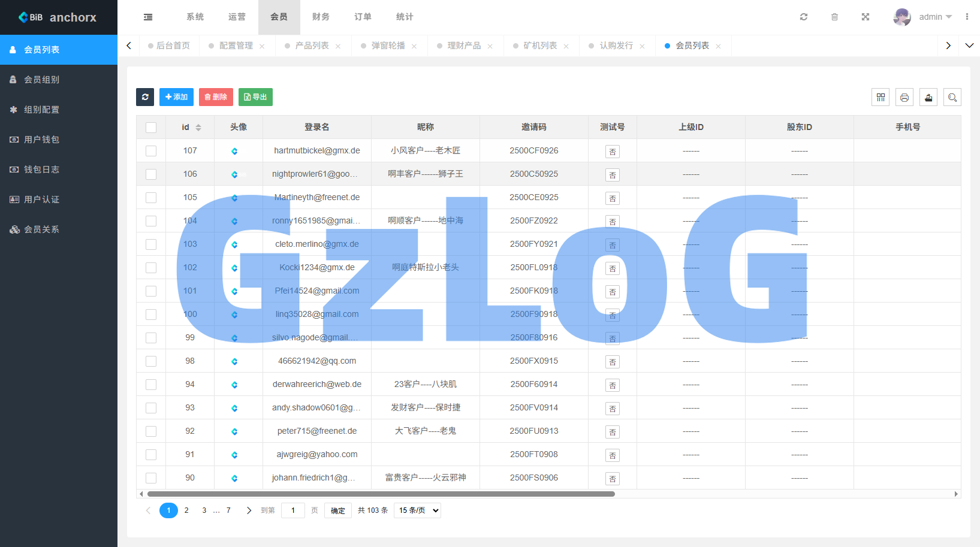Click the table search magnifier icon
Screen dimensions: 980x547
(x=952, y=97)
